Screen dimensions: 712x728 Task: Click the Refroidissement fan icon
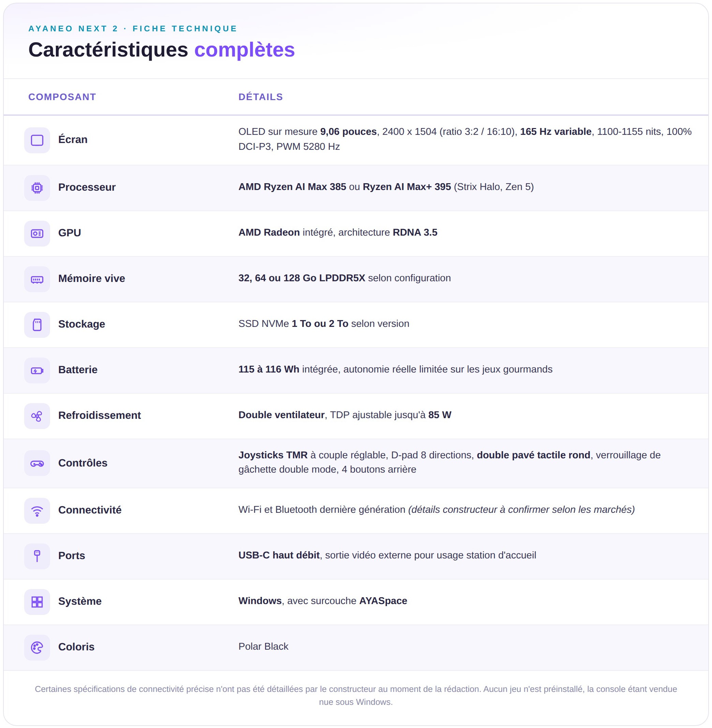coord(37,416)
